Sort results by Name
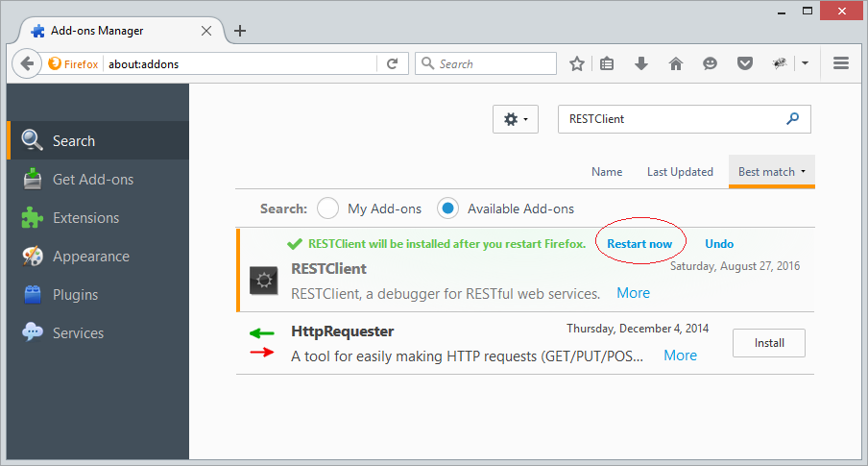This screenshot has height=466, width=868. (x=607, y=172)
